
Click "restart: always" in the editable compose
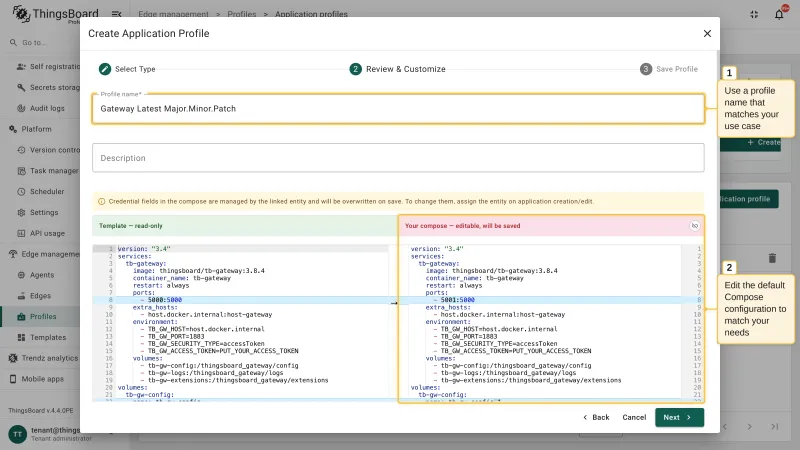[x=454, y=286]
